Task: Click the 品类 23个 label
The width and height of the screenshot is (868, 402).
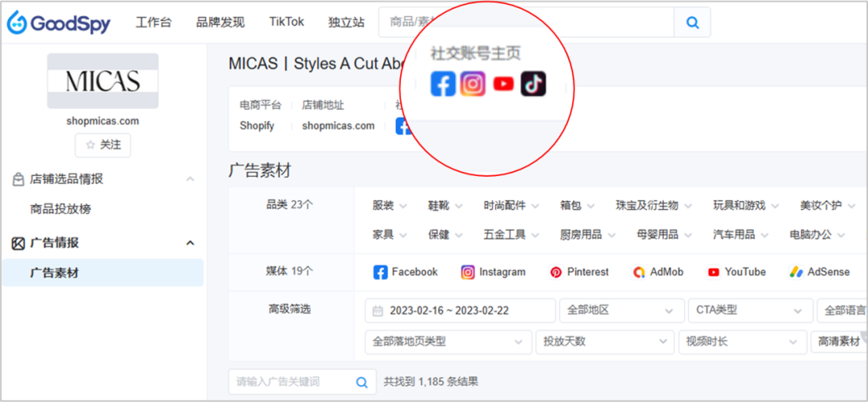Action: tap(289, 205)
